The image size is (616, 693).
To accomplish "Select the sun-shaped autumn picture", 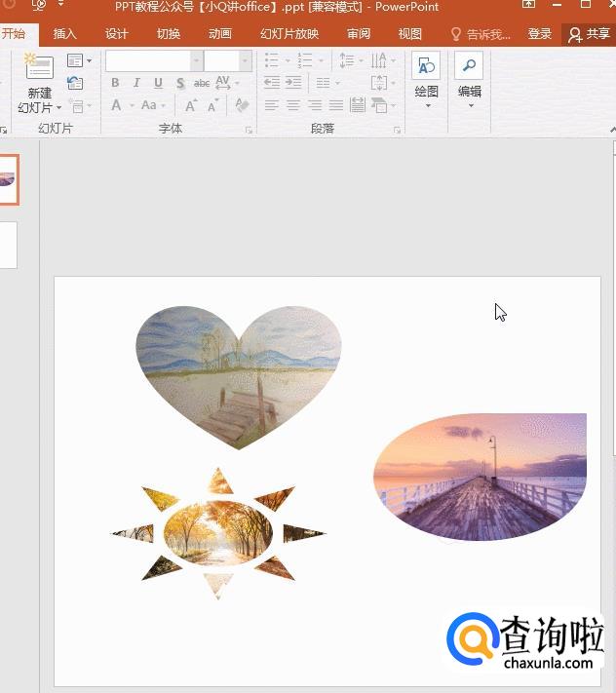I will click(218, 533).
